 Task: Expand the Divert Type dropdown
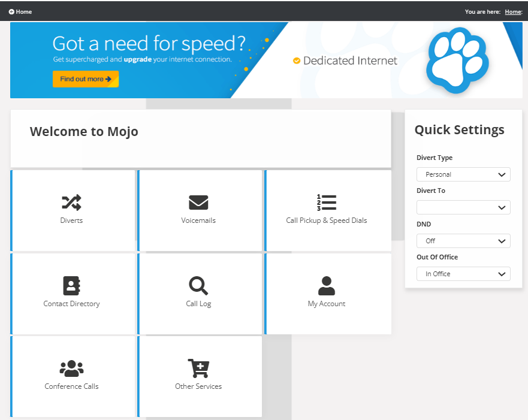click(463, 174)
